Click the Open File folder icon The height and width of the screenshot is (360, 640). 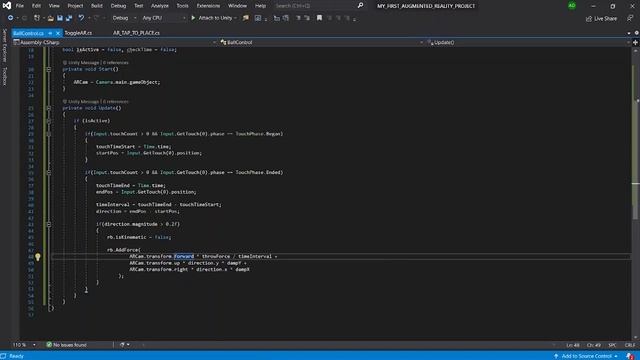coord(51,18)
